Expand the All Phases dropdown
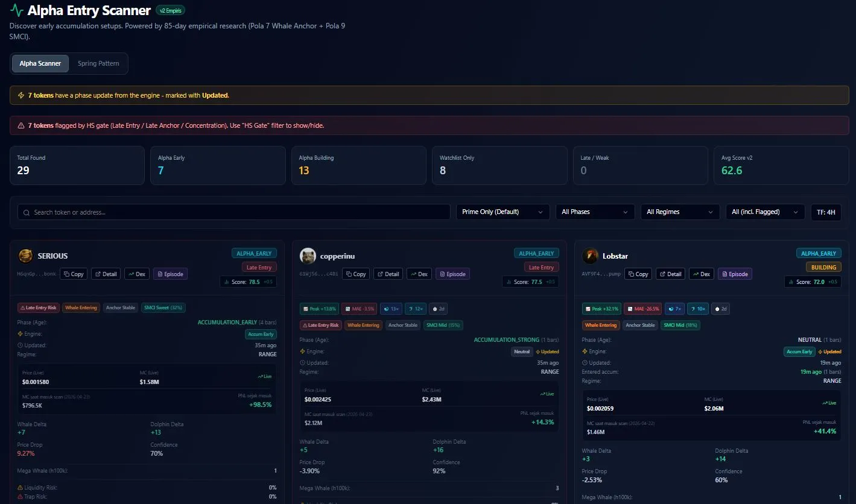The height and width of the screenshot is (504, 856). (x=595, y=212)
